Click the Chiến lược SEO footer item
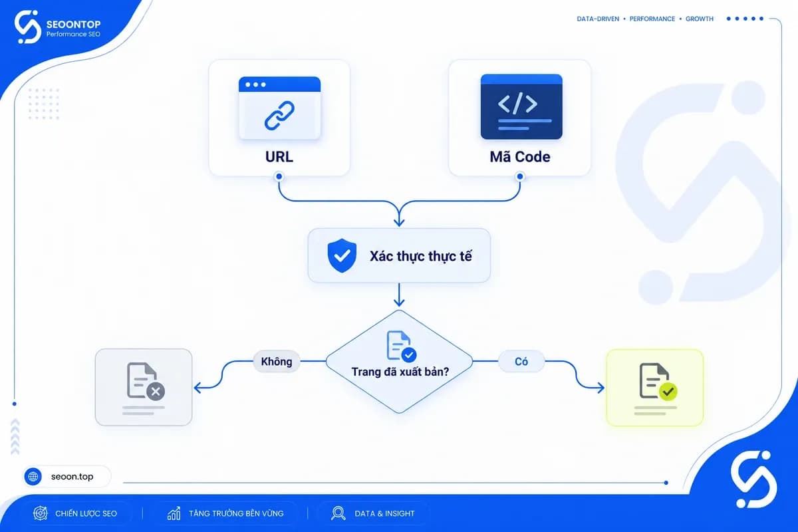 pyautogui.click(x=76, y=513)
